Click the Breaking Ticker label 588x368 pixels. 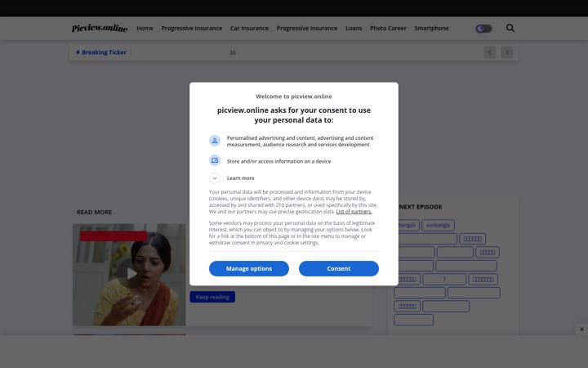click(x=101, y=52)
